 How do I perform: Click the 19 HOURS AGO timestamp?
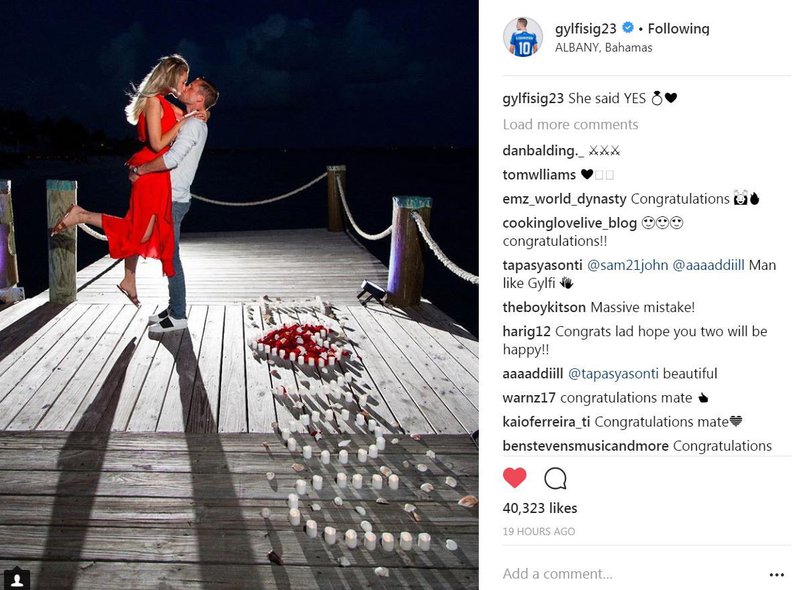(539, 531)
